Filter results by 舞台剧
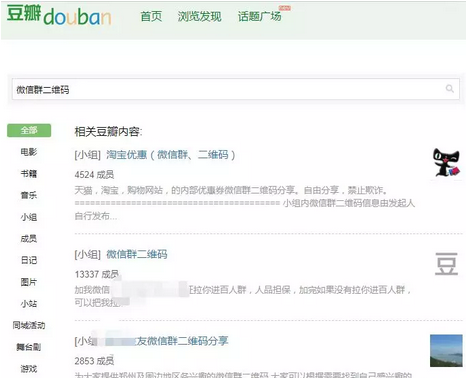Image resolution: width=475 pixels, height=378 pixels. click(29, 347)
